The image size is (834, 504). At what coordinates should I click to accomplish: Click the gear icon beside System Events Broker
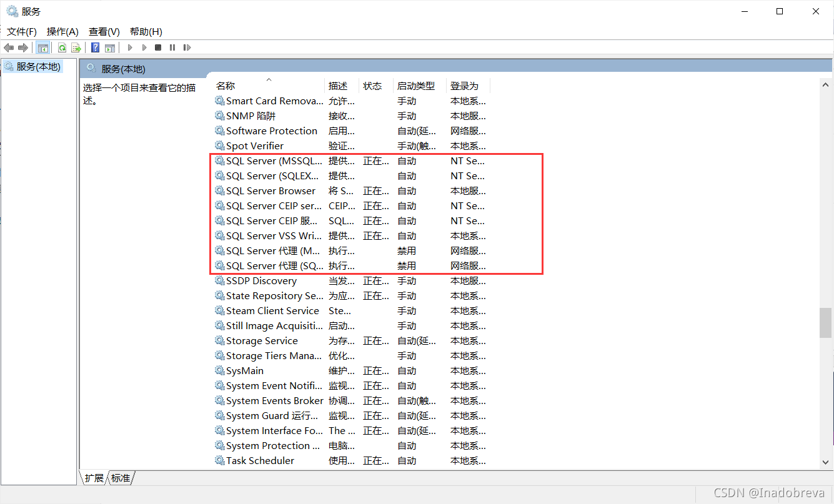219,400
